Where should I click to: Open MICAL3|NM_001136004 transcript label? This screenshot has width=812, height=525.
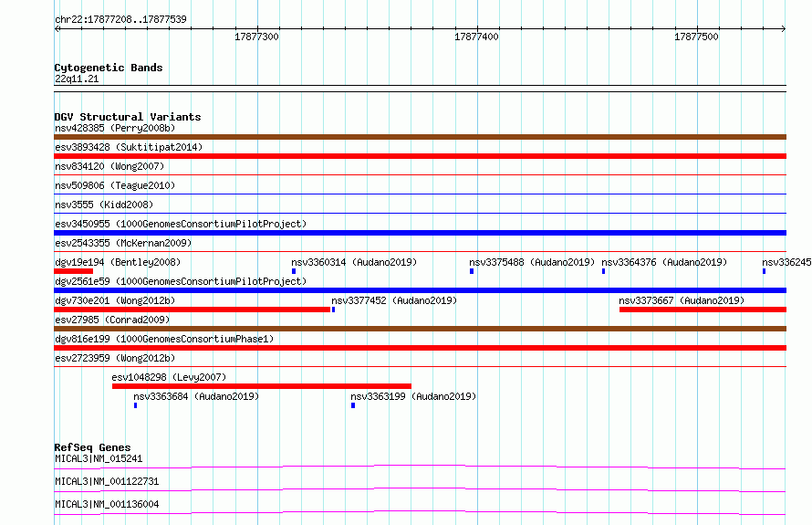click(107, 504)
